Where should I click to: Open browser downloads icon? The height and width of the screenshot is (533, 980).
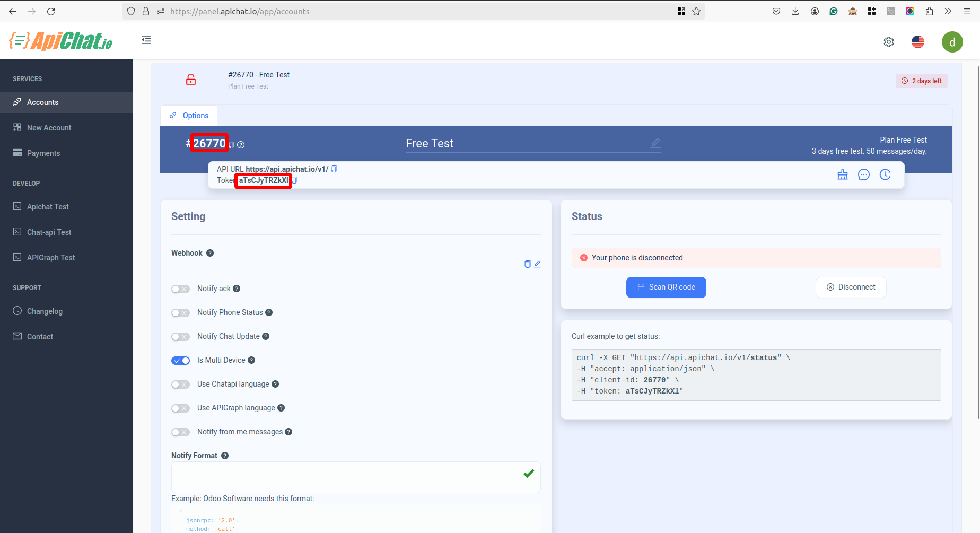point(795,11)
